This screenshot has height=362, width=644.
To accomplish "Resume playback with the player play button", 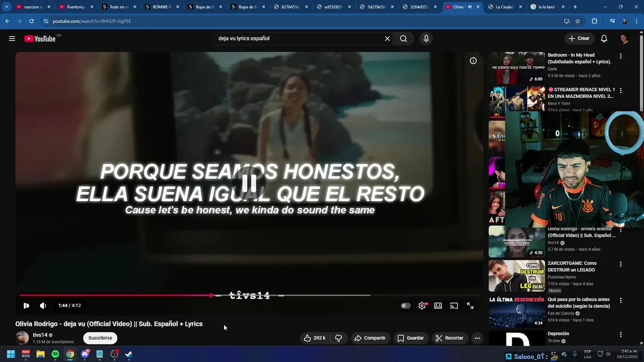I will coord(26,306).
